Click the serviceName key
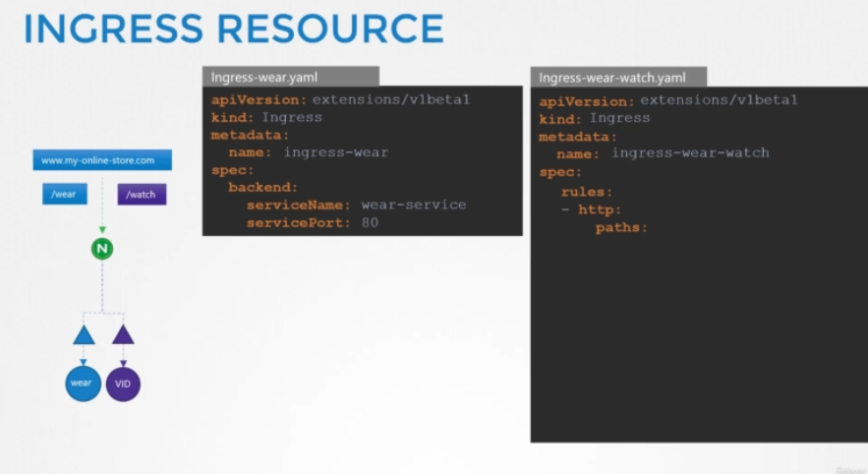 click(x=299, y=206)
